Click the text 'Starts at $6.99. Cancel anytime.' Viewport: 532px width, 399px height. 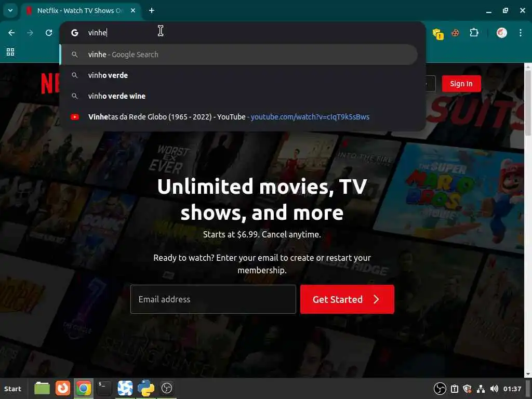point(262,234)
